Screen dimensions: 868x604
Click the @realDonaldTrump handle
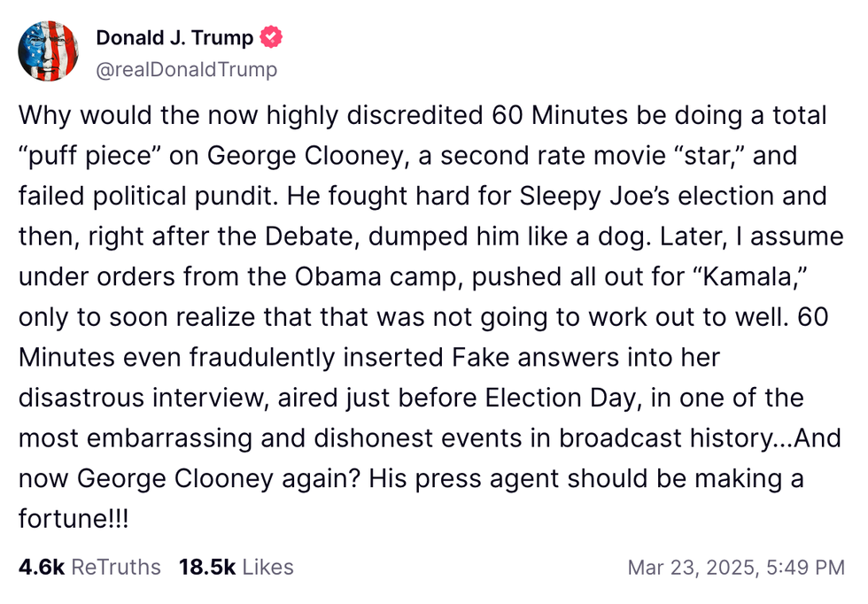click(x=186, y=69)
